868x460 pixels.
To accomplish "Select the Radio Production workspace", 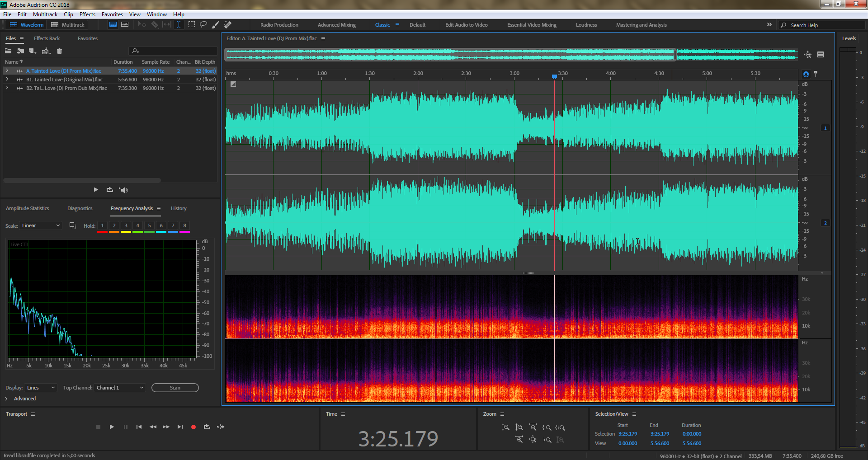I will pyautogui.click(x=279, y=25).
